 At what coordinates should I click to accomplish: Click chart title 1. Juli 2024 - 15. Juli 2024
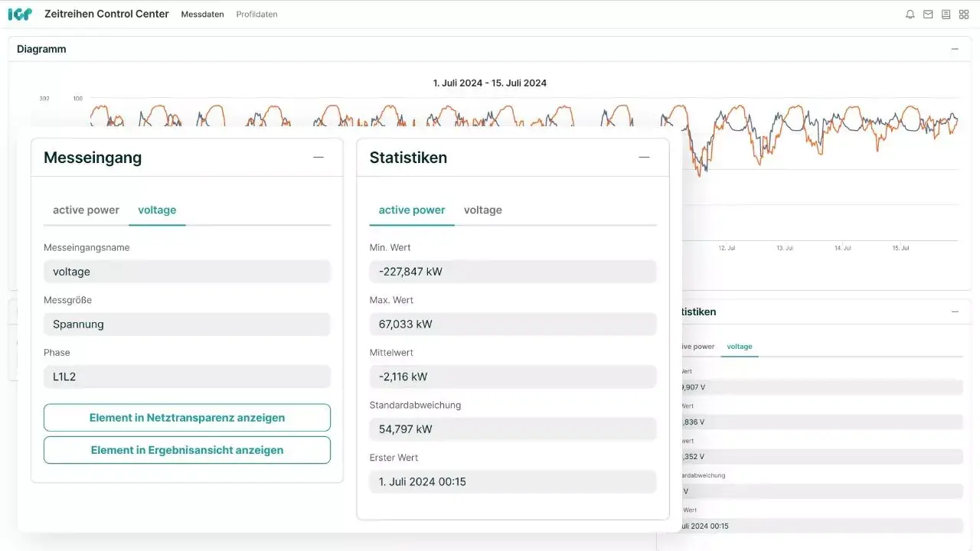coord(490,83)
